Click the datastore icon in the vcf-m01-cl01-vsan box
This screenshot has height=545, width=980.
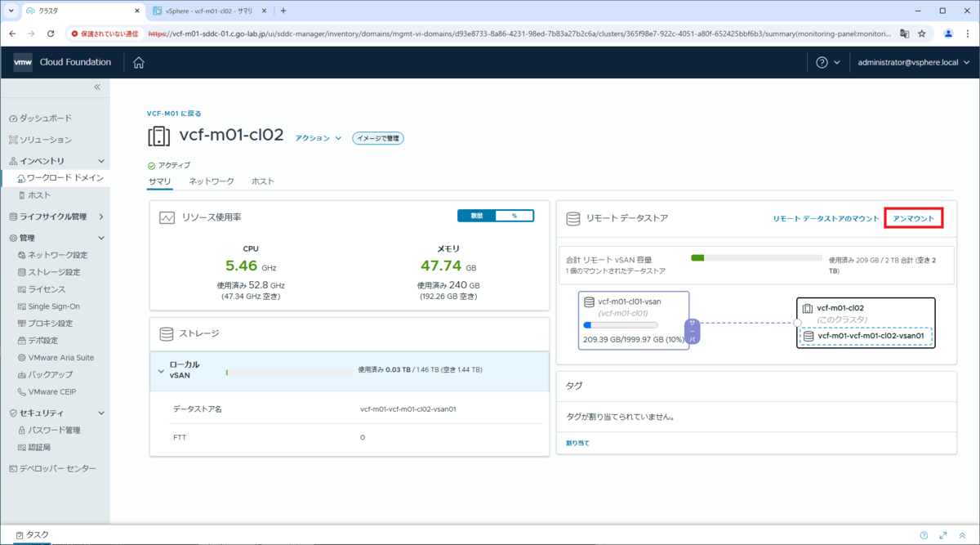click(590, 302)
